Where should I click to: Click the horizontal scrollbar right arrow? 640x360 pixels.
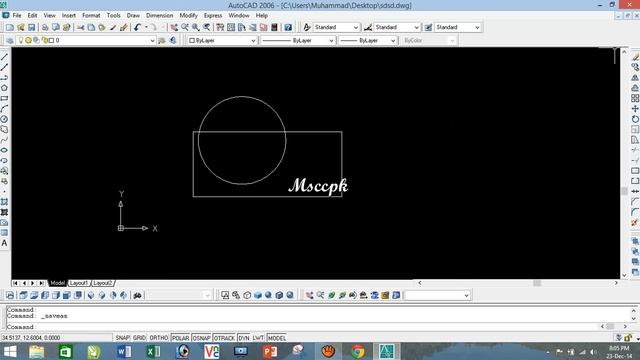point(616,283)
